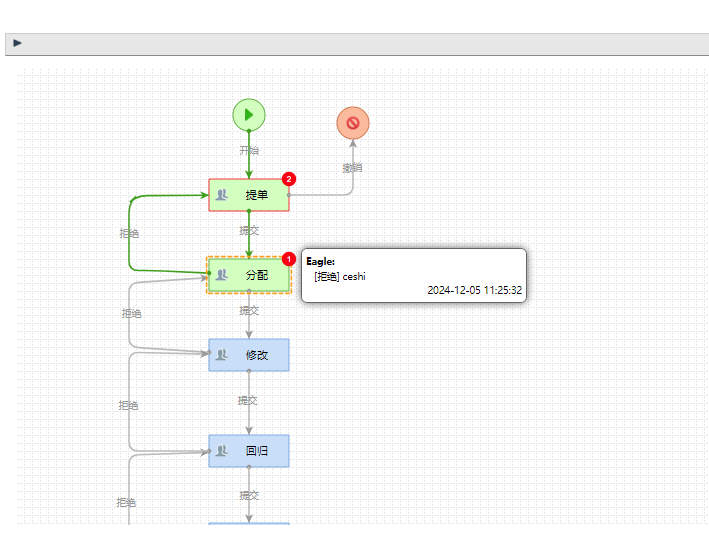Click the red badge numbered 2
This screenshot has width=709, height=553.
click(289, 179)
